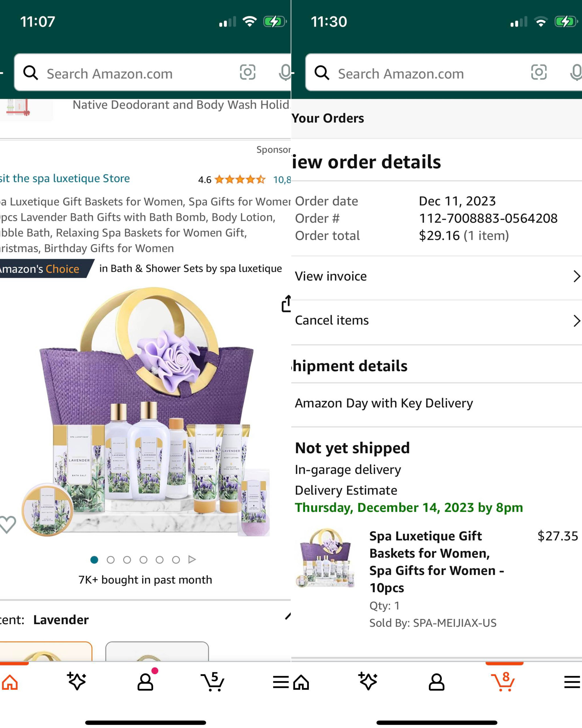Open hamburger menu on right screen
Viewport: 582px width, 728px height.
tap(572, 682)
